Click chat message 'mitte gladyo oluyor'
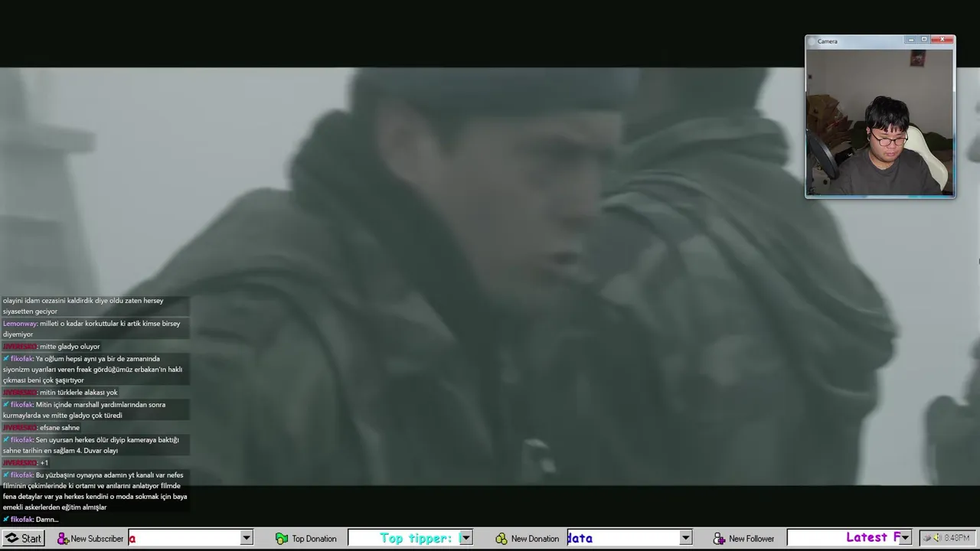The image size is (980, 551). tap(52, 347)
